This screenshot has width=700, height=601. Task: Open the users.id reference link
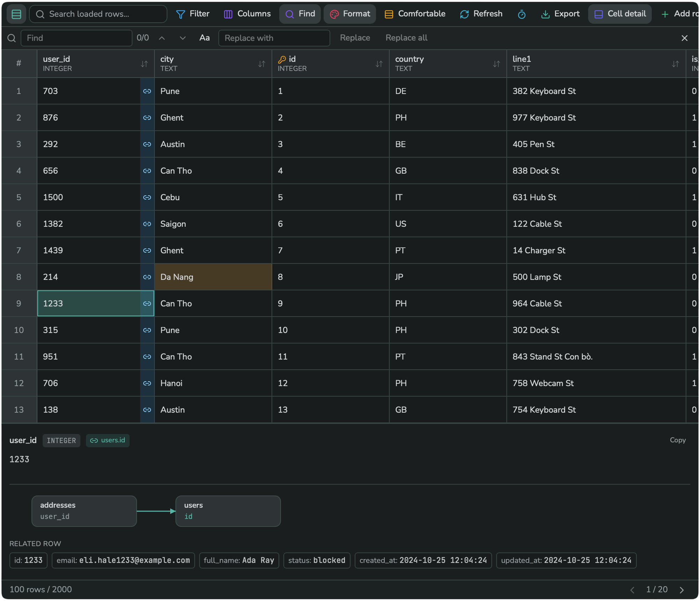tap(108, 440)
